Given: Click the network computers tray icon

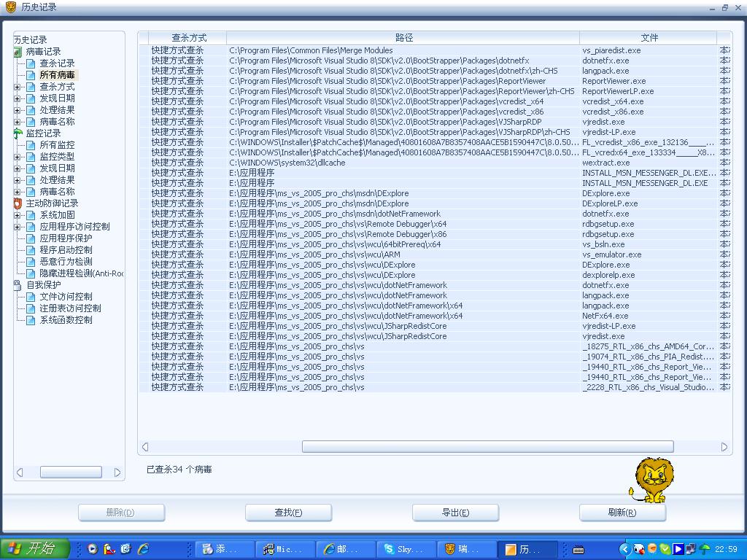Looking at the screenshot, I should [x=692, y=549].
